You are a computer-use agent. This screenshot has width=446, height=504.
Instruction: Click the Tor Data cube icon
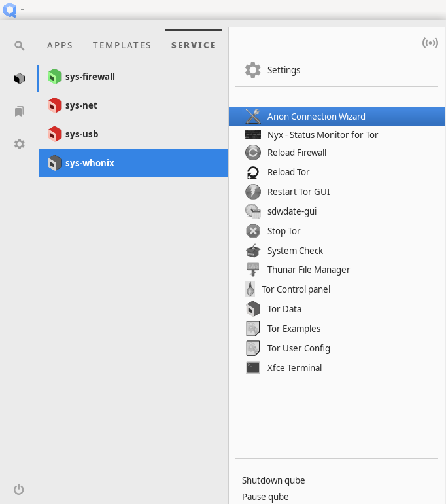click(253, 309)
